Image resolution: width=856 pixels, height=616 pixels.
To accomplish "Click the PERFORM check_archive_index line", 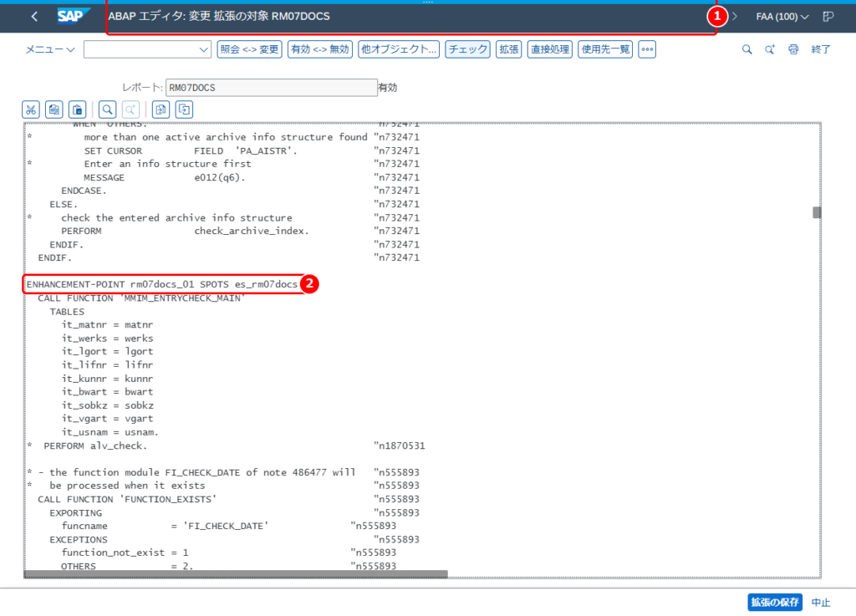I will coord(185,231).
